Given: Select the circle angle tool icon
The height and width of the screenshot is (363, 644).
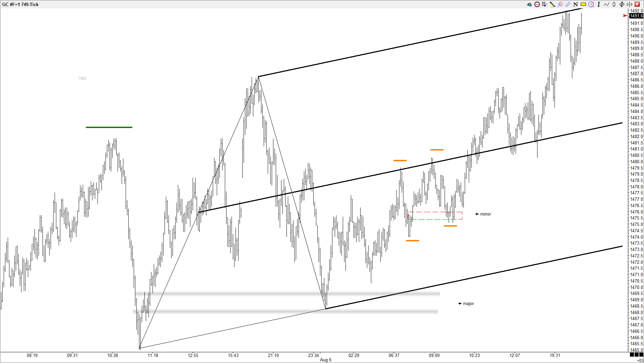Looking at the screenshot, I should pyautogui.click(x=591, y=4).
